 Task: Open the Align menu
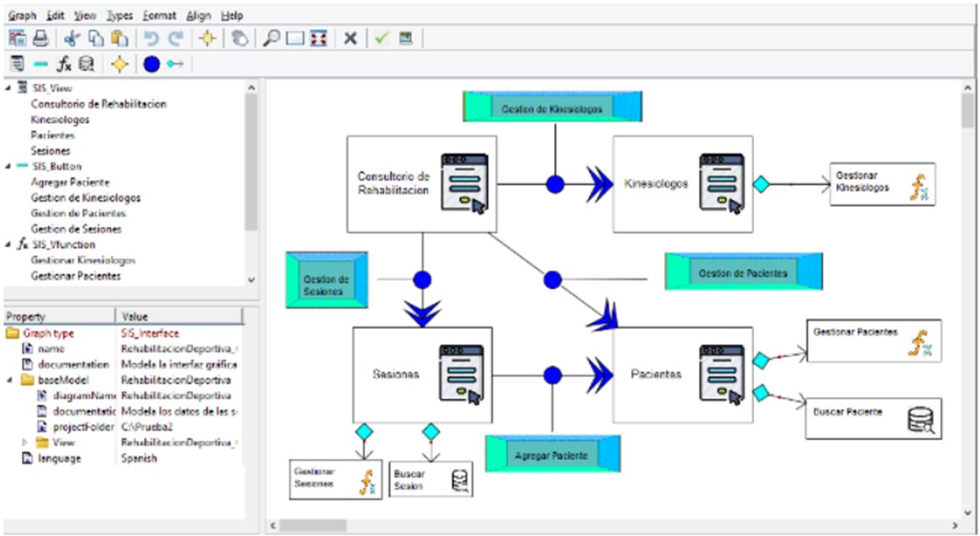[199, 15]
